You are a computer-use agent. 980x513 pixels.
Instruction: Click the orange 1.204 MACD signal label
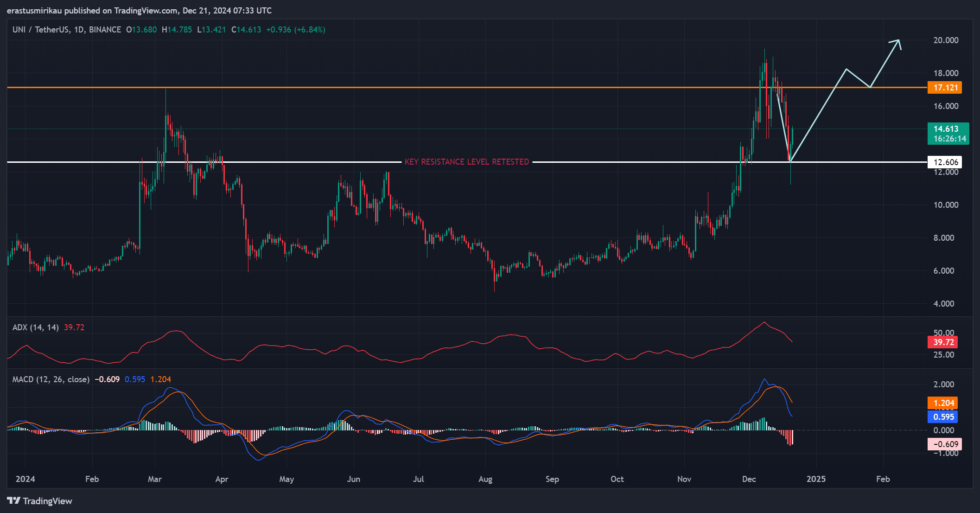coord(942,403)
